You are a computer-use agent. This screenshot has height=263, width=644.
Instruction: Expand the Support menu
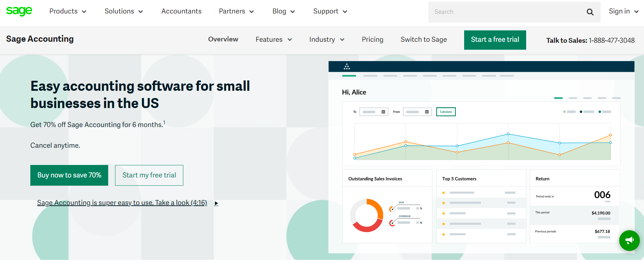pos(330,11)
